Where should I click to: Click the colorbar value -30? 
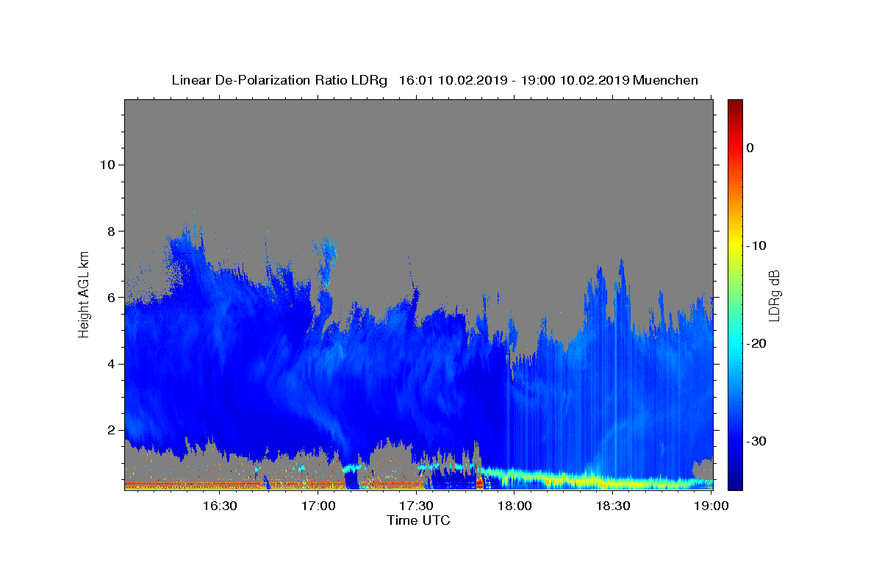pyautogui.click(x=757, y=441)
